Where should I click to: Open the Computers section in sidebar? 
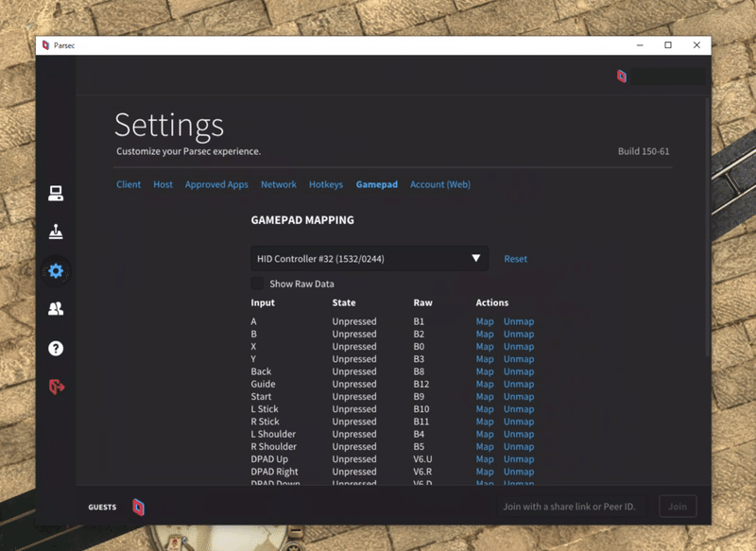pyautogui.click(x=56, y=194)
